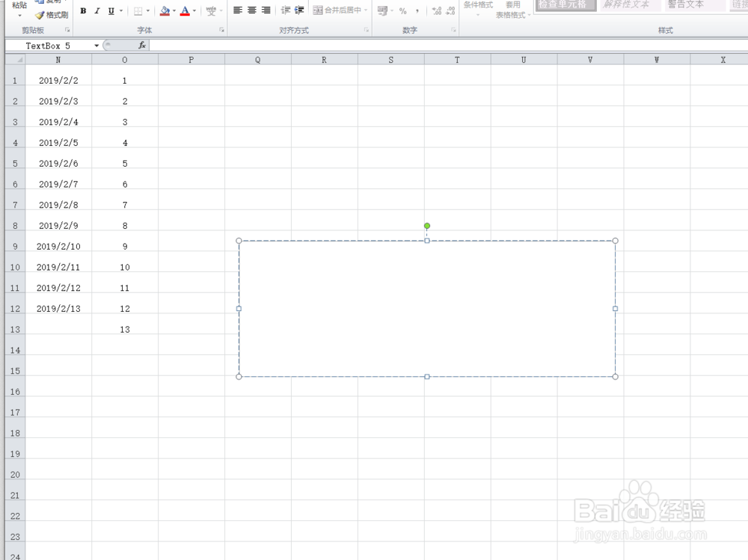Click the decrease decimal icon

point(450,10)
